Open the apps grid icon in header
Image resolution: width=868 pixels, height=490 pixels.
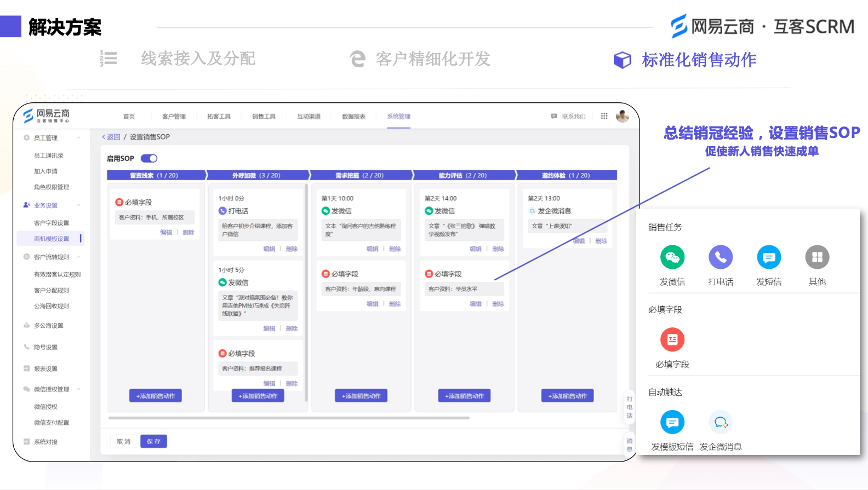pyautogui.click(x=604, y=116)
